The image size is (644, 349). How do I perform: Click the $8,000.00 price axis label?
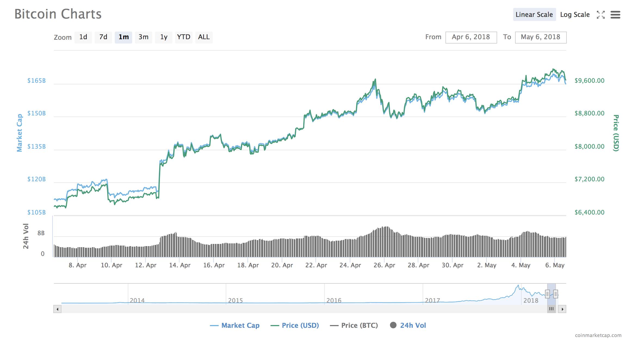(x=590, y=146)
